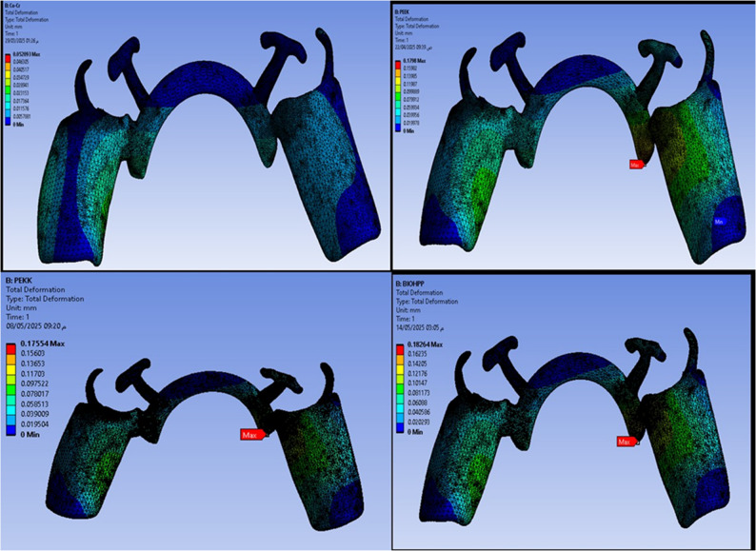Click the red swatch in Co-Cr legend
Viewport: 756px width, 551px height.
(8, 60)
